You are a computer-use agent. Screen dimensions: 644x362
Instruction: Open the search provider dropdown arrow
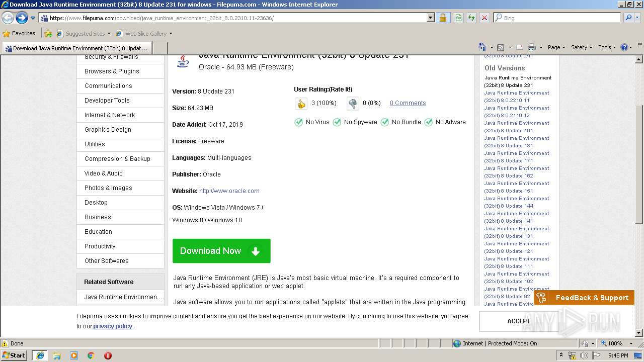tap(637, 18)
